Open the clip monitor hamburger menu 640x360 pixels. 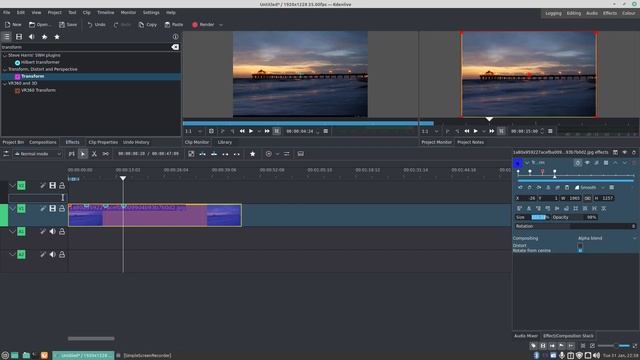tap(326, 131)
